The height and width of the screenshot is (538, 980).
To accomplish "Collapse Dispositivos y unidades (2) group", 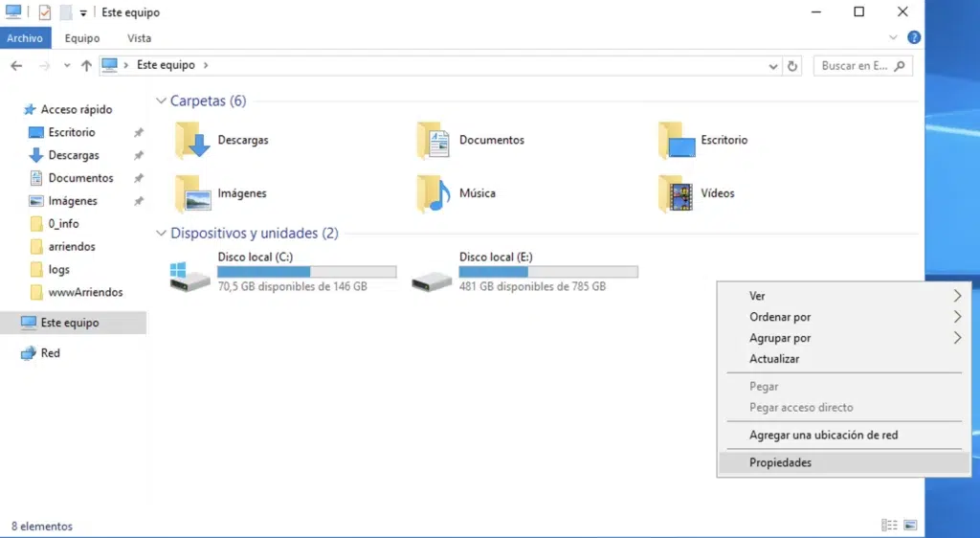I will click(x=161, y=233).
